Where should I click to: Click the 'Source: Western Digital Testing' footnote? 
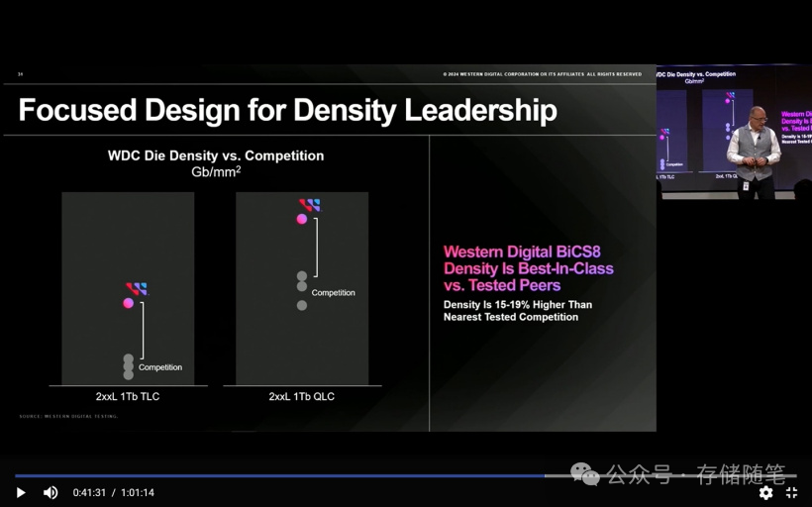pyautogui.click(x=68, y=416)
